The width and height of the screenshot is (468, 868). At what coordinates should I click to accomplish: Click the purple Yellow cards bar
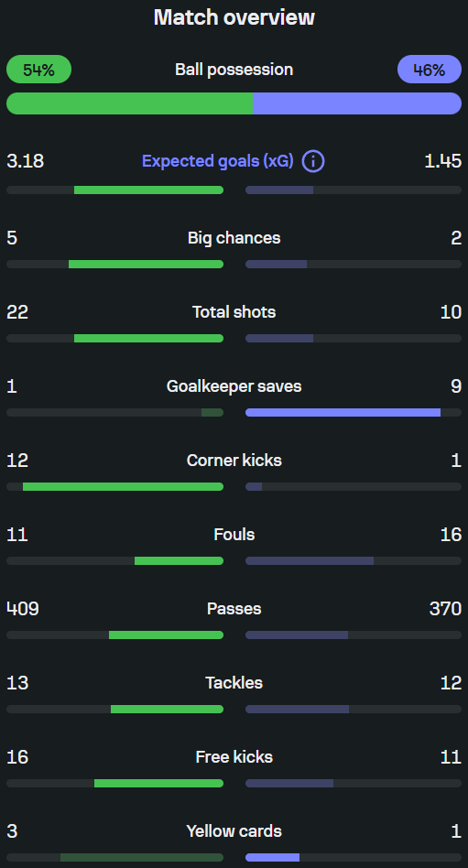(273, 858)
